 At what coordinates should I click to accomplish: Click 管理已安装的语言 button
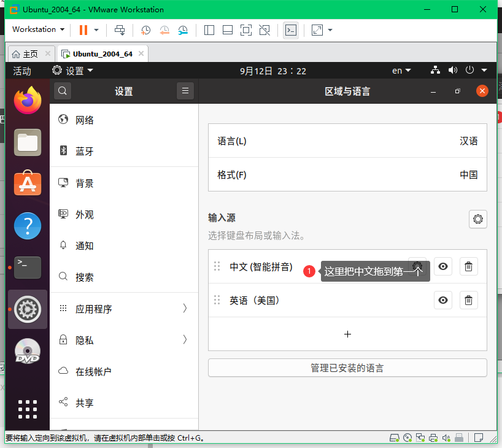(347, 368)
